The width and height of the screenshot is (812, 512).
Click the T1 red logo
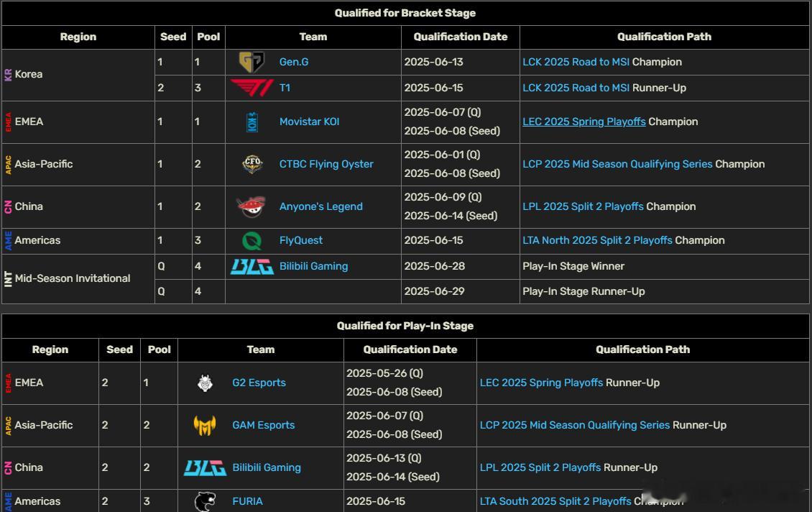pos(252,88)
